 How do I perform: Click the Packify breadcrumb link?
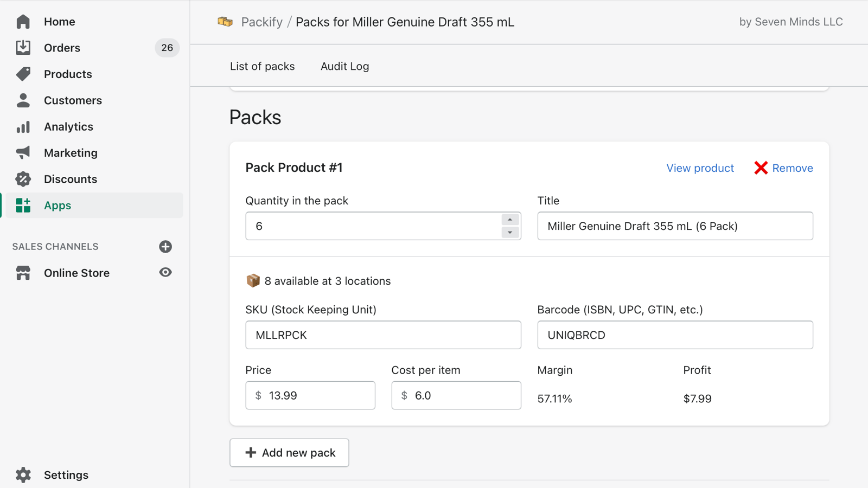[x=261, y=22]
